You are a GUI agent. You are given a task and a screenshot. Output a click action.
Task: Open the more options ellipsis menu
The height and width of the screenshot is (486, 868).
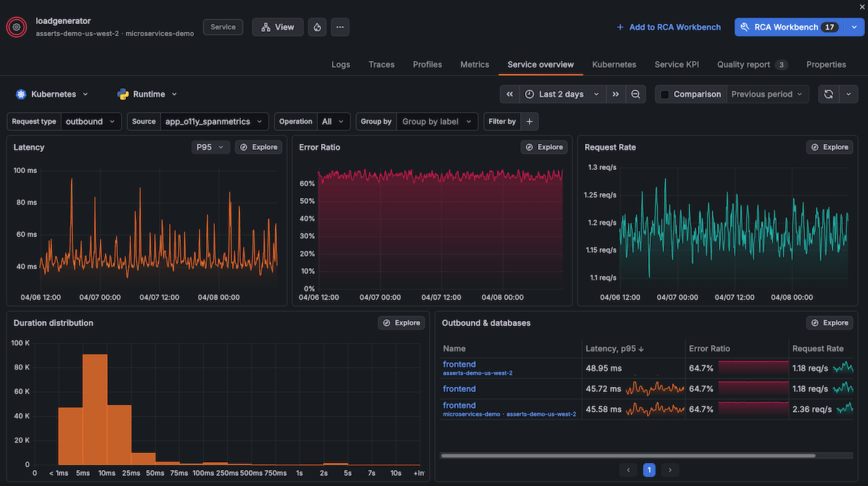[340, 27]
